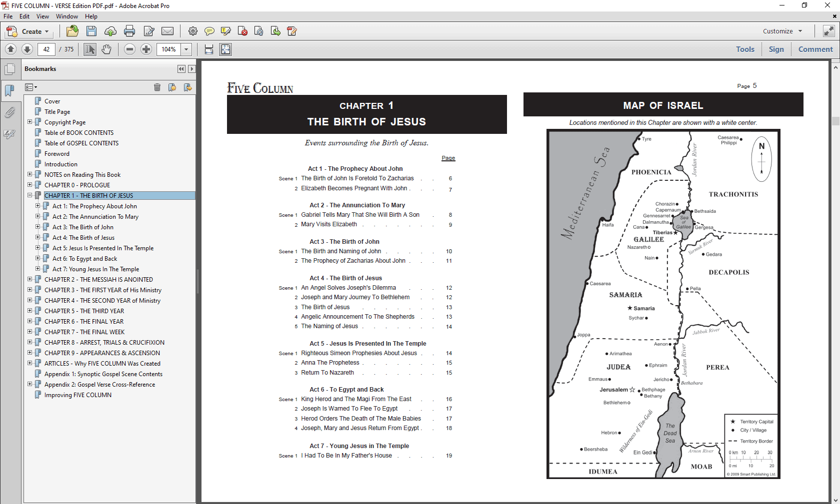Zoom in with plus button
The image size is (840, 504).
(146, 49)
